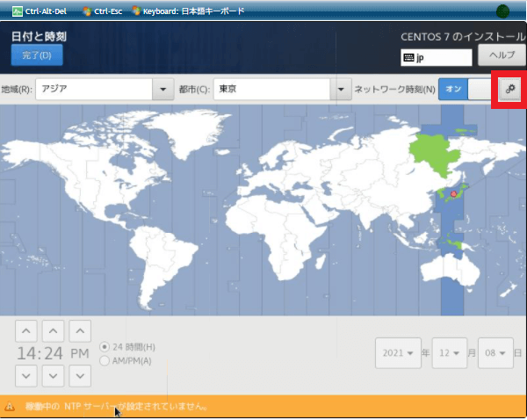The width and height of the screenshot is (527, 420).
Task: Click the green status indicator icon
Action: pyautogui.click(x=502, y=11)
